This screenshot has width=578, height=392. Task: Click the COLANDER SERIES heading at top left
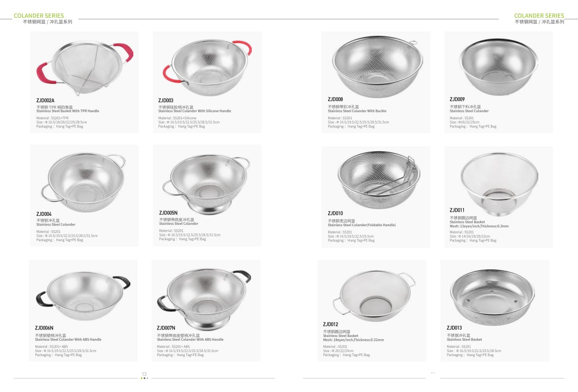click(39, 16)
